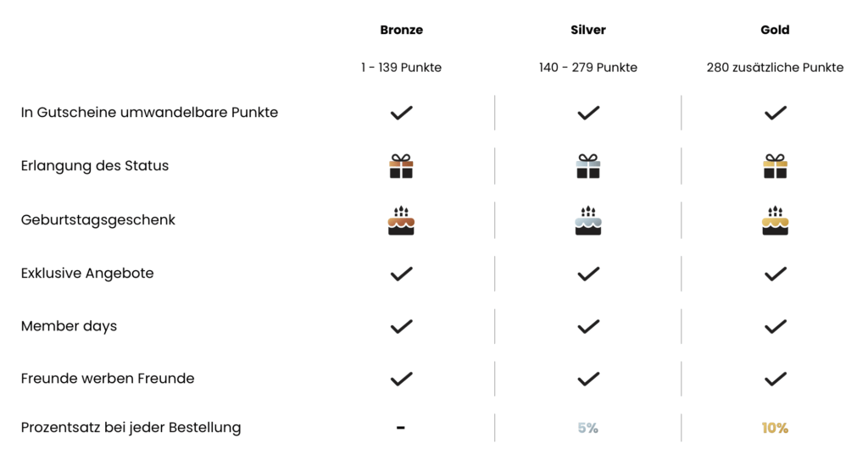Click the Bronze gift box icon

click(401, 166)
